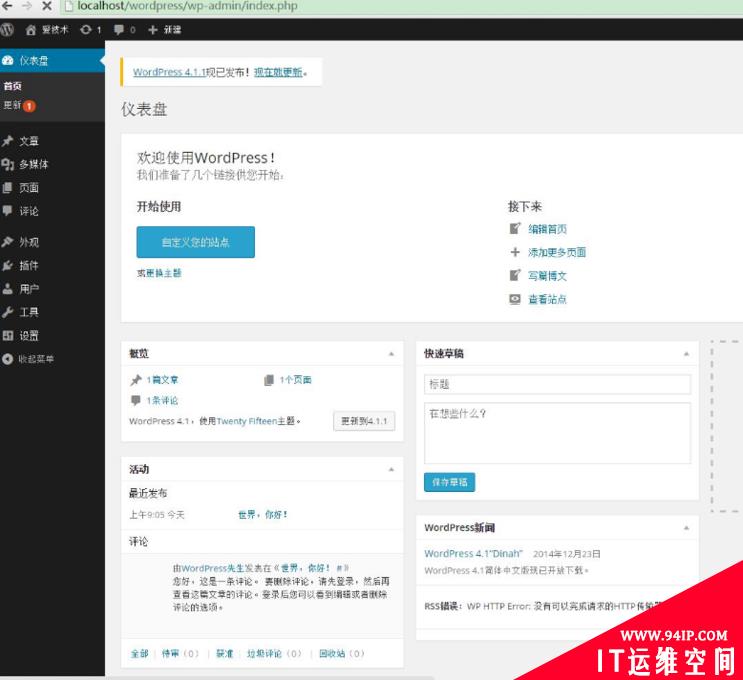The height and width of the screenshot is (680, 743).
Task: Click the comment icon next to 1条评论
Action: 136,400
